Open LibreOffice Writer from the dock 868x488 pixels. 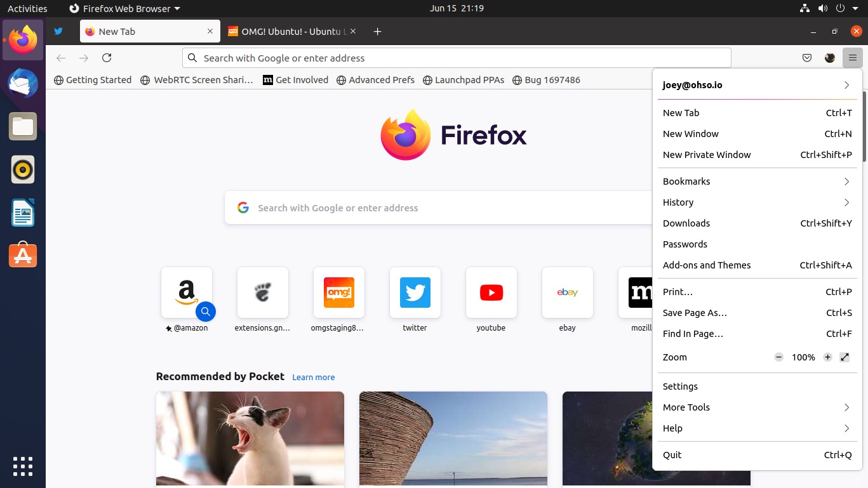pyautogui.click(x=23, y=213)
